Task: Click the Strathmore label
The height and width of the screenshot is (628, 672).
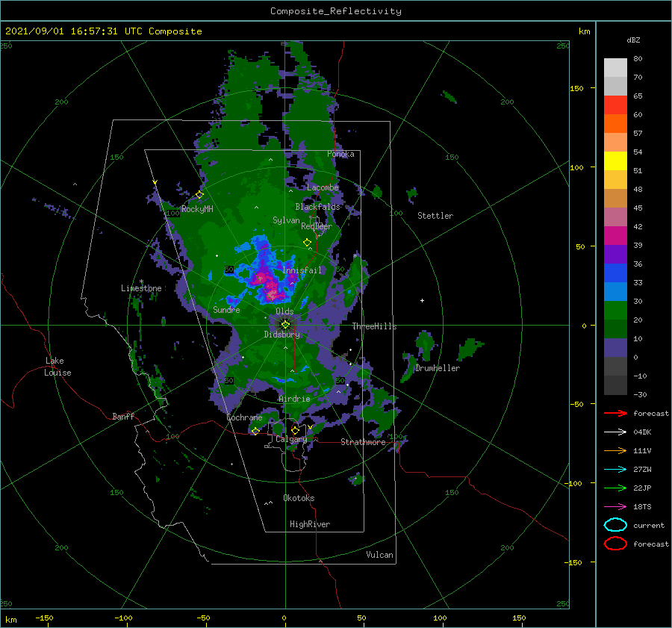Action: tap(363, 442)
